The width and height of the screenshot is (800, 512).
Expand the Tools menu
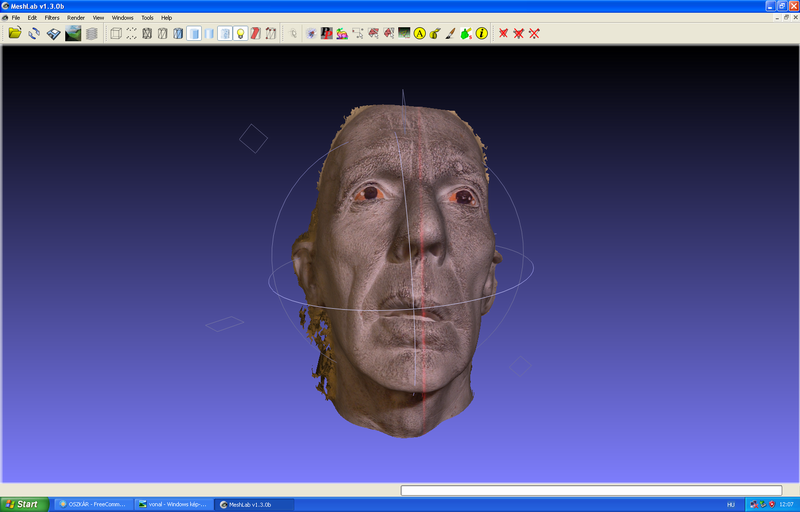pos(147,17)
